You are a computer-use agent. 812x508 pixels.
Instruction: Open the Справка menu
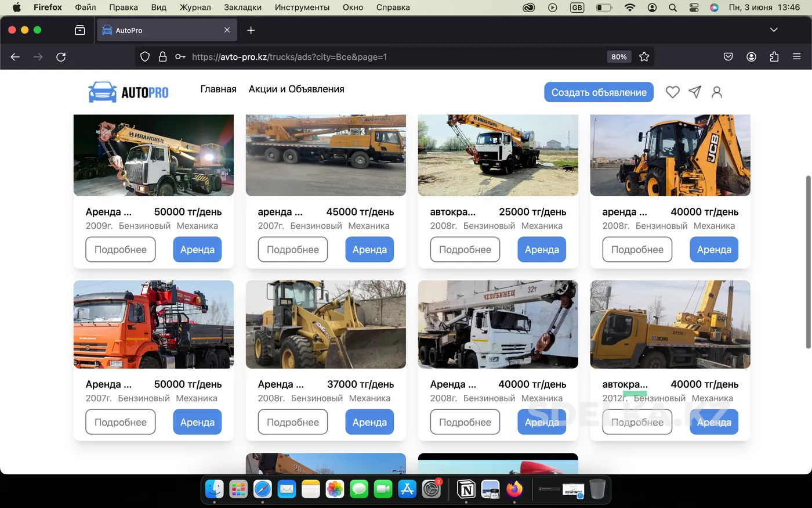pos(393,8)
